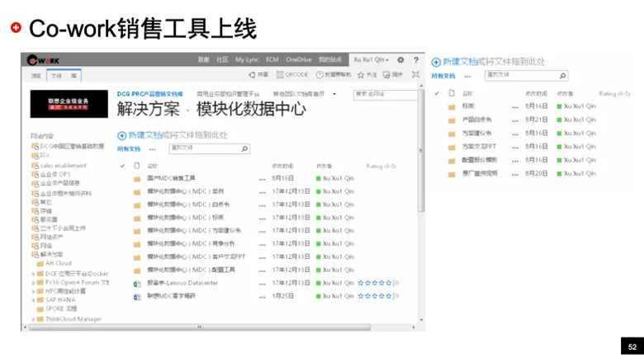Click folder icon of 8月21日 row in right list
Screen dimensions: 644x362
452,120
